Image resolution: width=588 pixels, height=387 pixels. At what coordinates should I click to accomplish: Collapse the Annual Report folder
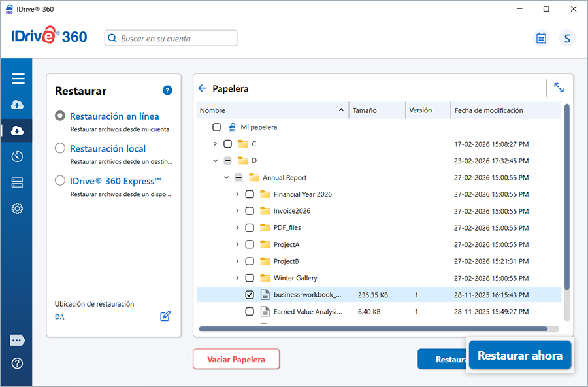point(226,177)
